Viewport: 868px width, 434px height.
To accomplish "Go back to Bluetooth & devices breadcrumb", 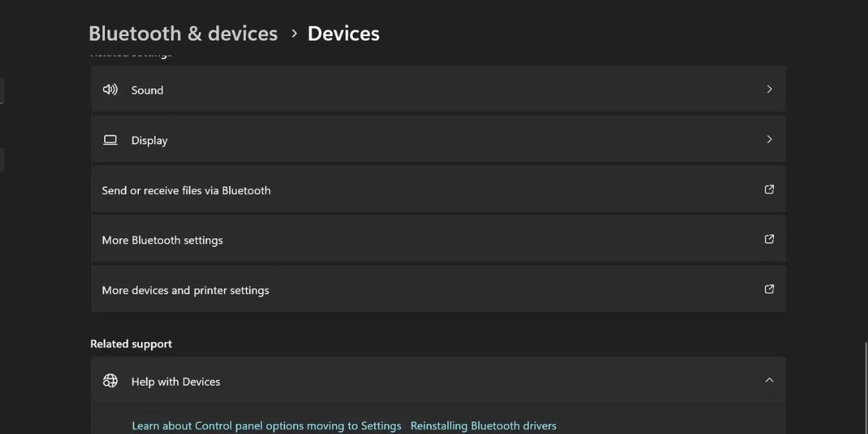I will [183, 33].
